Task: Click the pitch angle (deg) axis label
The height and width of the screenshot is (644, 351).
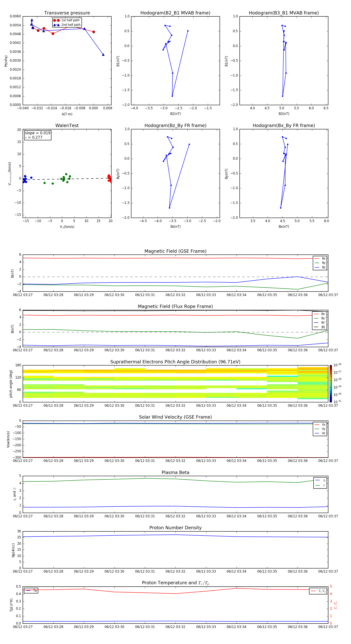Action: pos(11,384)
